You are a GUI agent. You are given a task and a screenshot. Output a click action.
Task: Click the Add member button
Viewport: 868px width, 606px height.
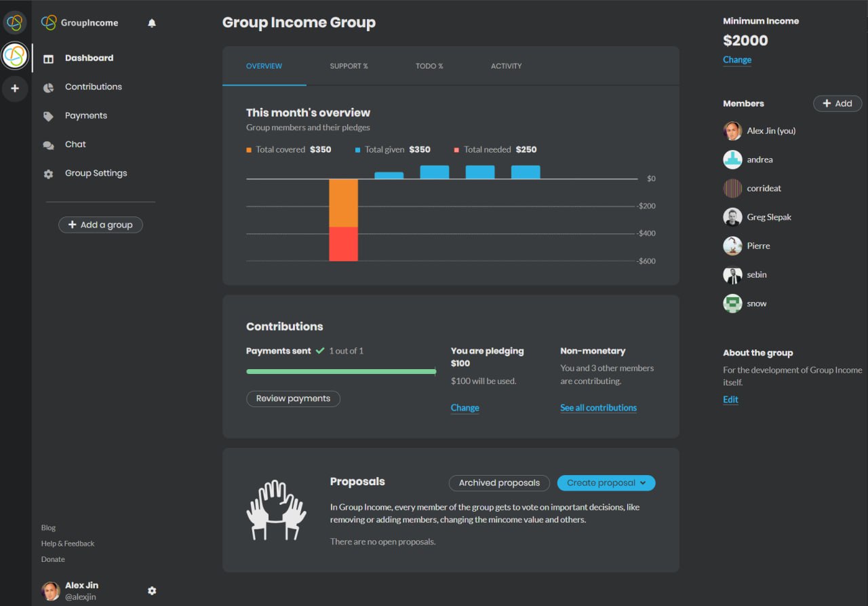[x=837, y=103]
